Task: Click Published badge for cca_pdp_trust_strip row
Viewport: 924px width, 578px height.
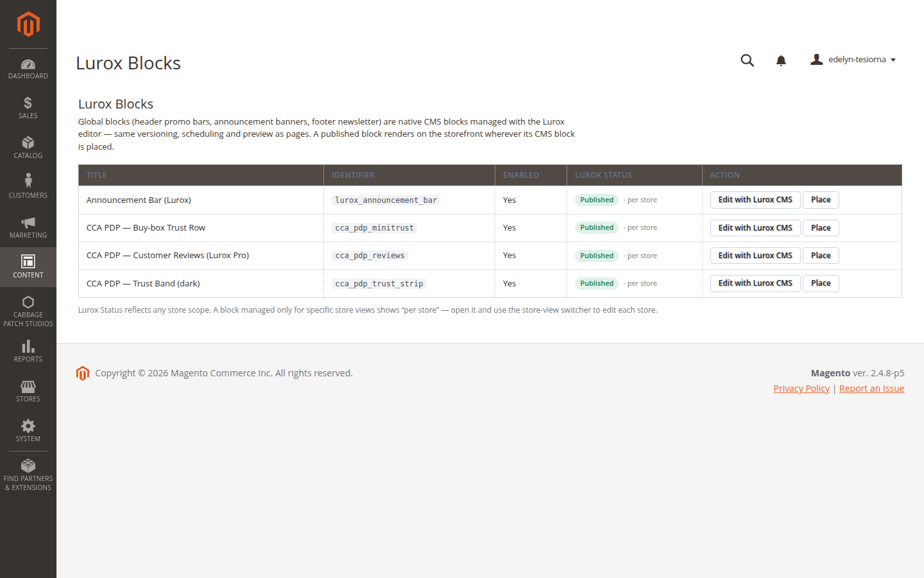Action: click(x=597, y=283)
